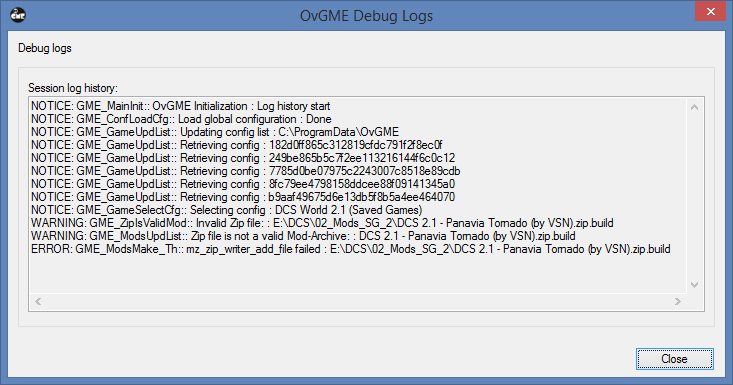Click the horizontal scrollbar track
Image resolution: width=733 pixels, height=385 pixels.
[x=358, y=301]
